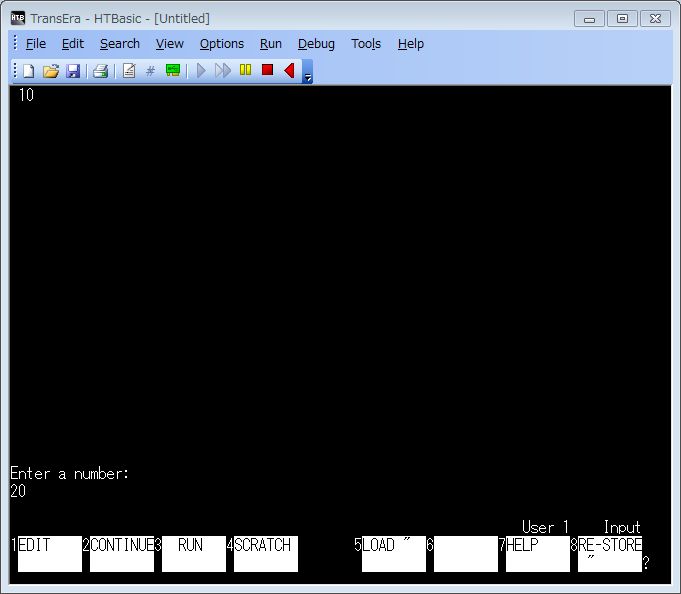Click the green device board icon

[x=173, y=70]
